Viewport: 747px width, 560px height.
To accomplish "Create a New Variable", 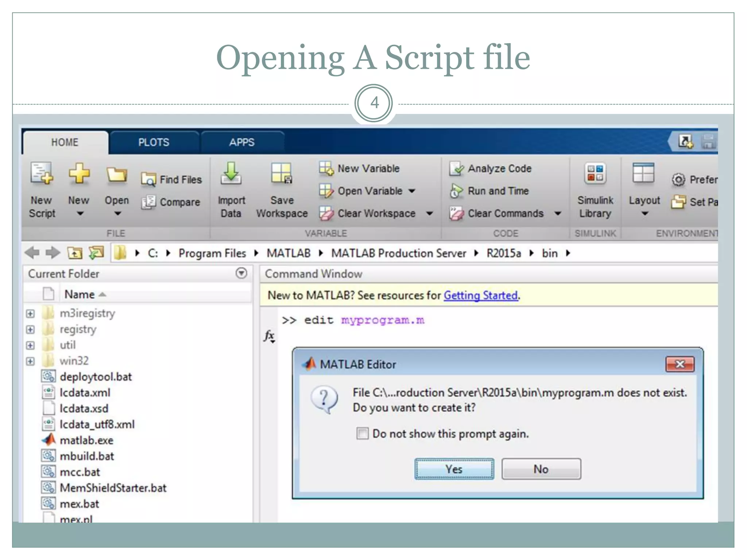I will 359,168.
